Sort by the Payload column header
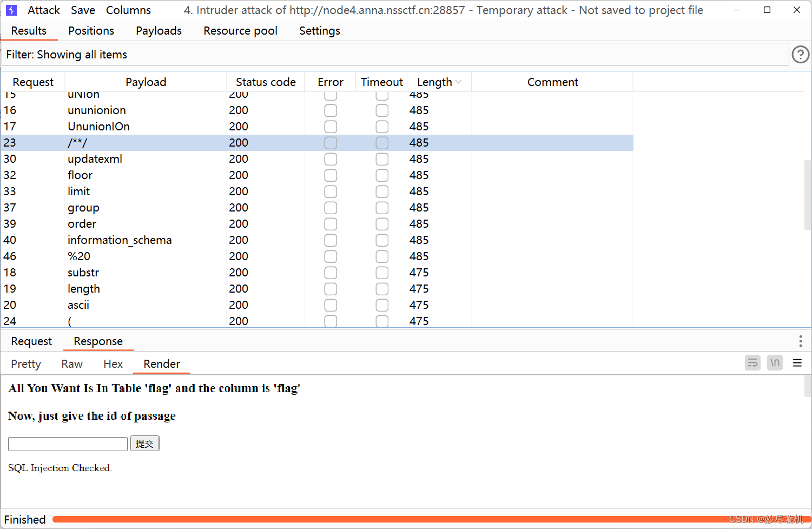This screenshot has height=529, width=812. coord(146,82)
